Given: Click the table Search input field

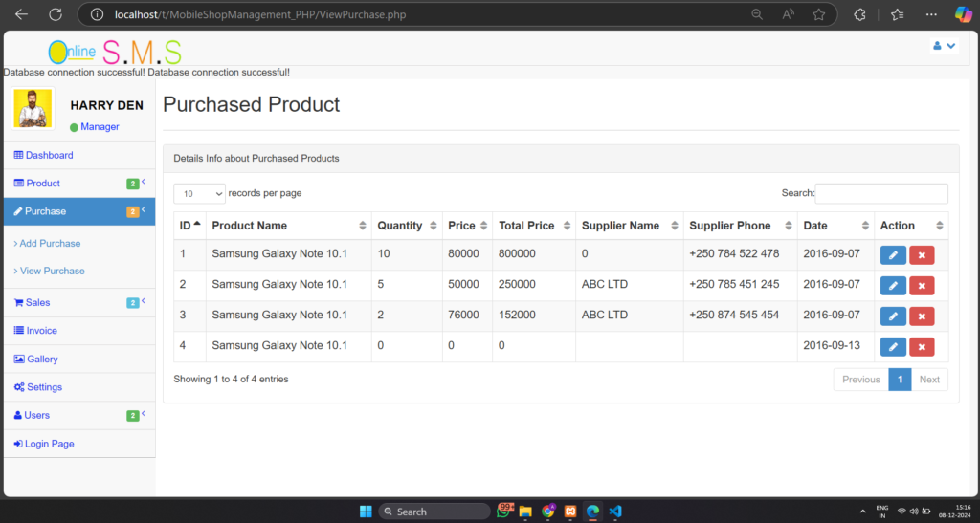Looking at the screenshot, I should [x=881, y=193].
